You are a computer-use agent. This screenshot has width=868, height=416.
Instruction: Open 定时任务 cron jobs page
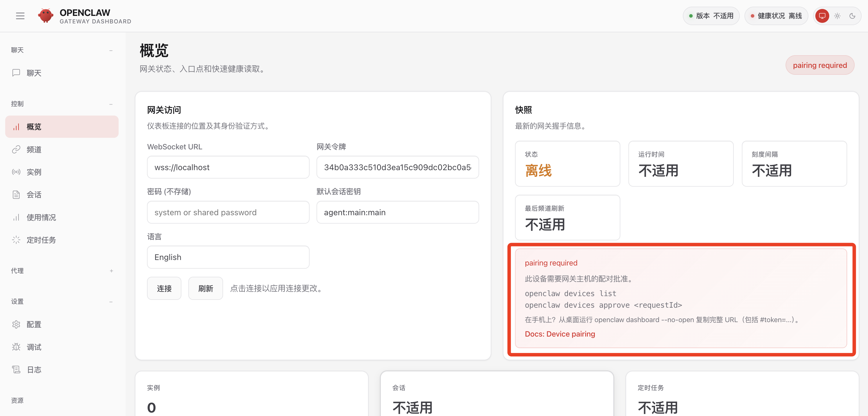pyautogui.click(x=41, y=240)
